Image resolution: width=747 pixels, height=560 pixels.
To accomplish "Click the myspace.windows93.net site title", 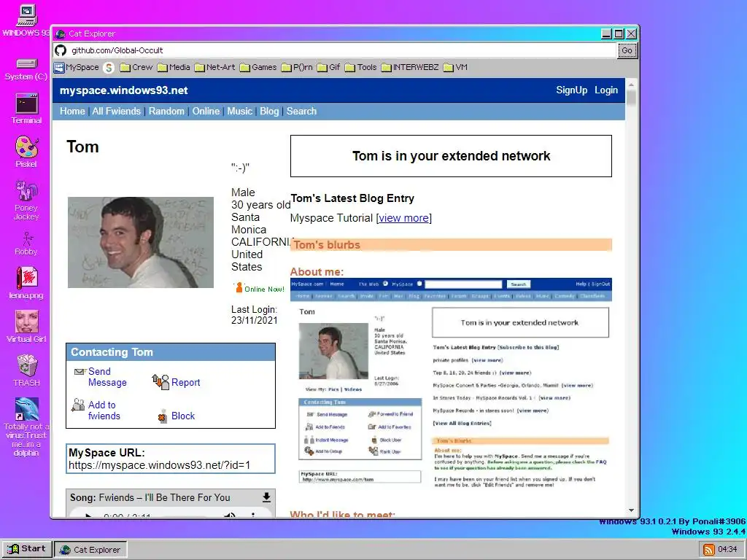I will [x=124, y=90].
